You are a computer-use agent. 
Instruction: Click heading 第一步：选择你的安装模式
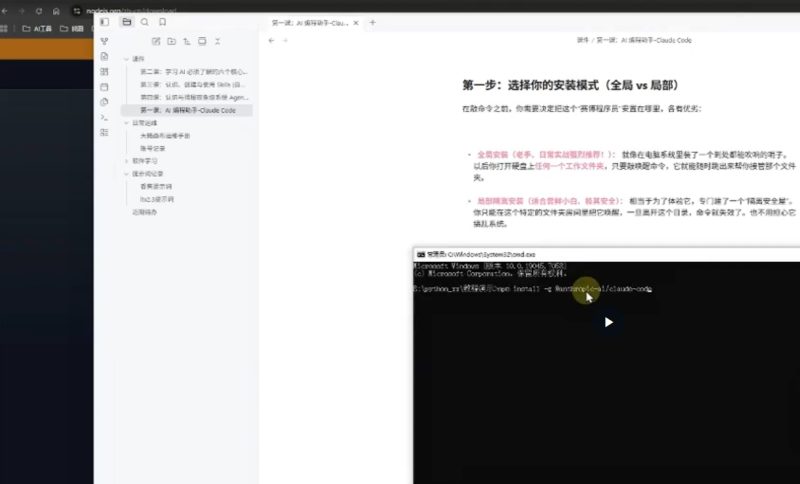(x=570, y=85)
